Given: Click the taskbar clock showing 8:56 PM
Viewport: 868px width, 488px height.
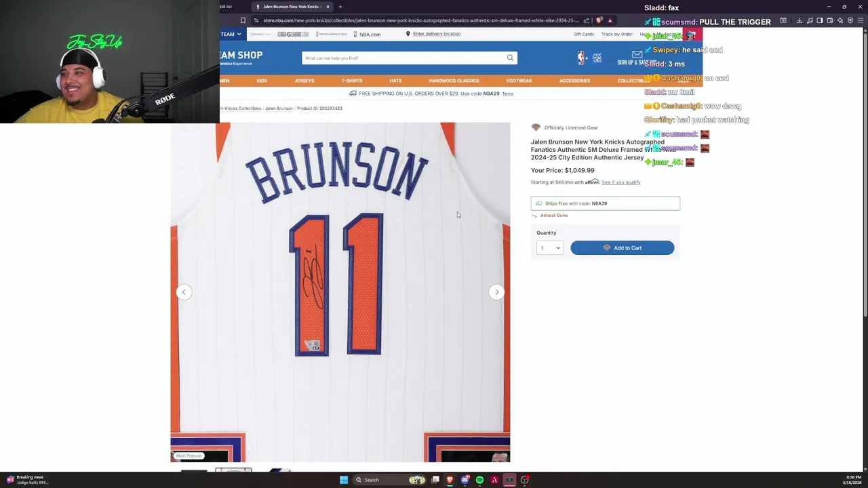Looking at the screenshot, I should click(852, 480).
